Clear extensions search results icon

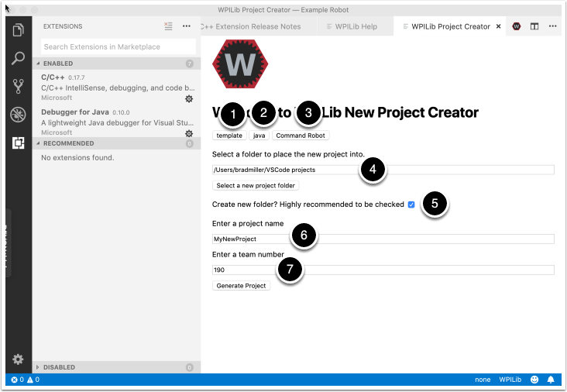[x=168, y=26]
